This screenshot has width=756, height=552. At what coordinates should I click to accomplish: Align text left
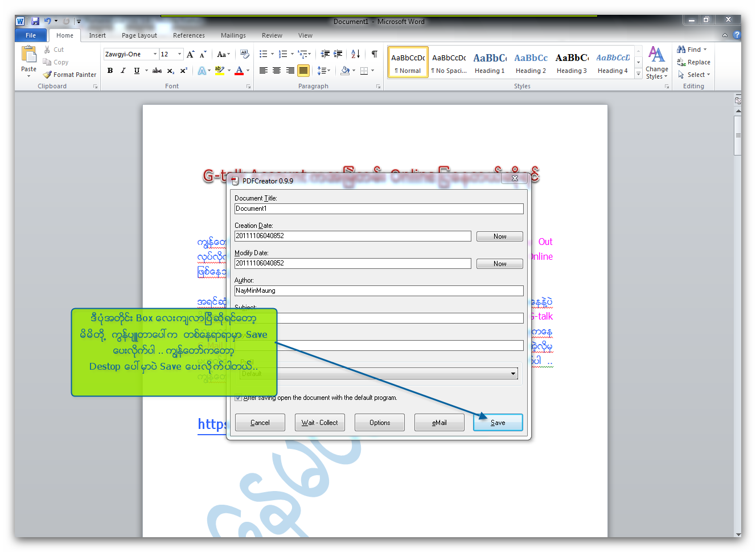tap(264, 71)
